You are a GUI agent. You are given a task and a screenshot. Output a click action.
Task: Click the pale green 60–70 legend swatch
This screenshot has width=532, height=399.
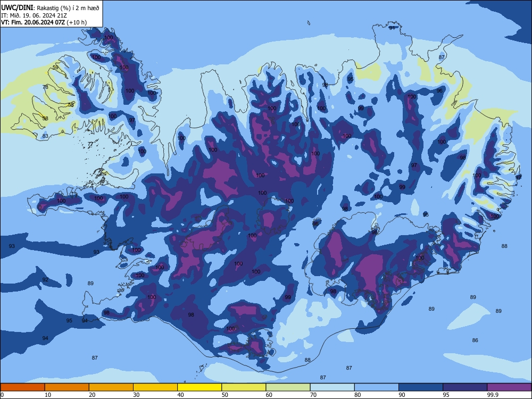(288, 387)
